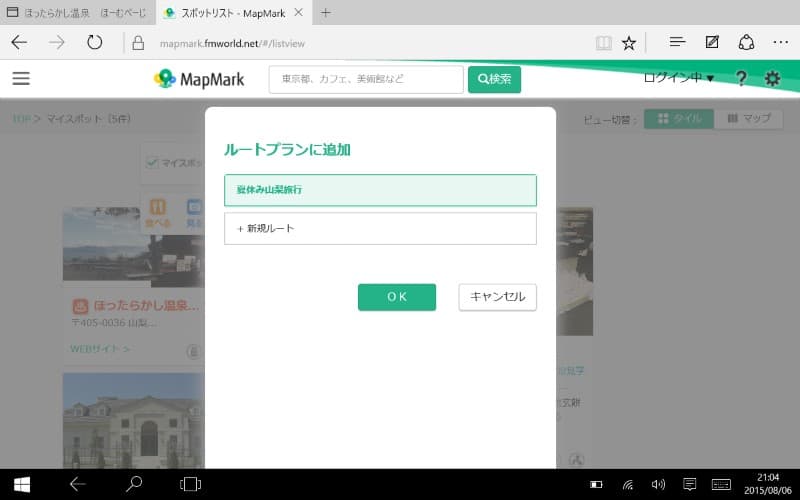Select the 夏休み山梨旅行 route

tap(380, 190)
